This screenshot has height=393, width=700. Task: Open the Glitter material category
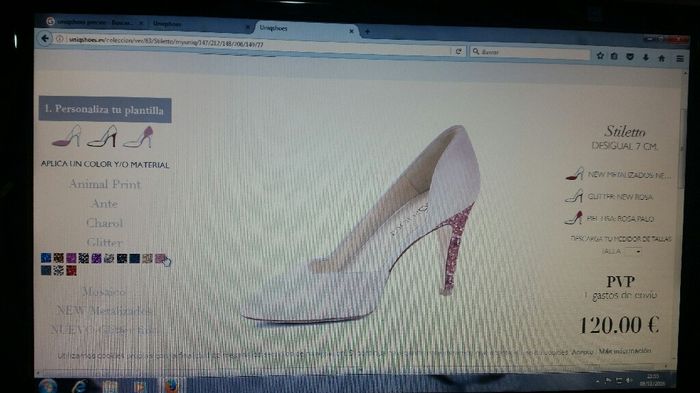(x=104, y=242)
